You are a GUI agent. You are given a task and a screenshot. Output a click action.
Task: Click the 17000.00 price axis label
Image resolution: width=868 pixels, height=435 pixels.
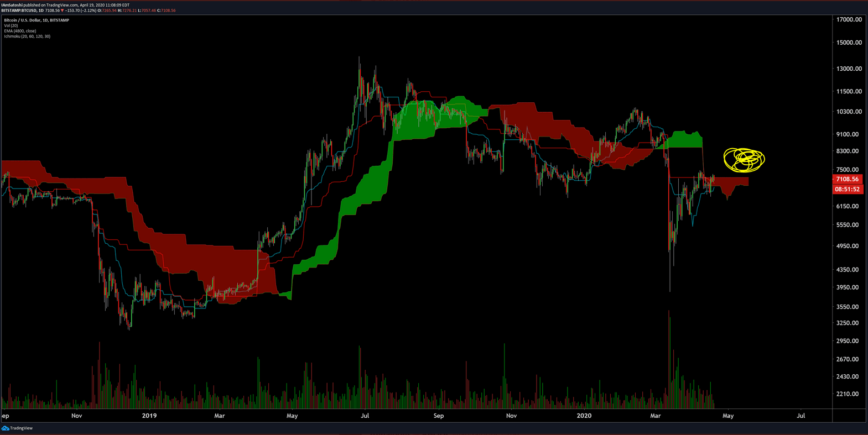(849, 19)
